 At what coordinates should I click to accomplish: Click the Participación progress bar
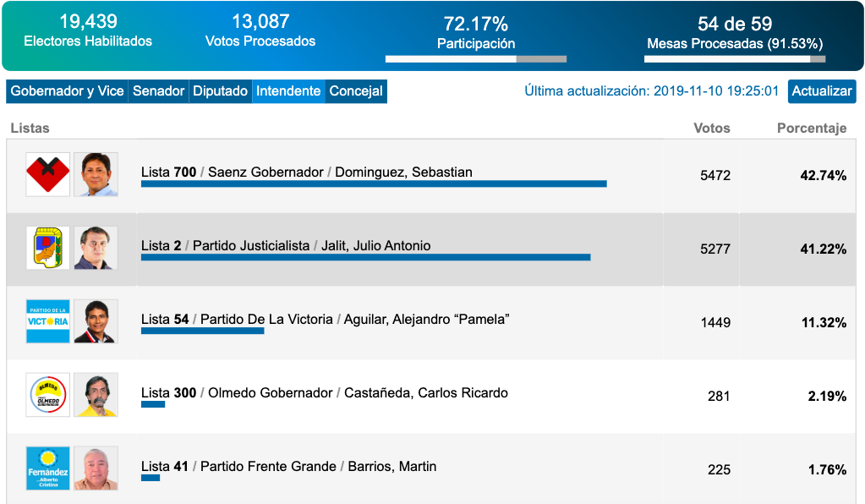[476, 59]
